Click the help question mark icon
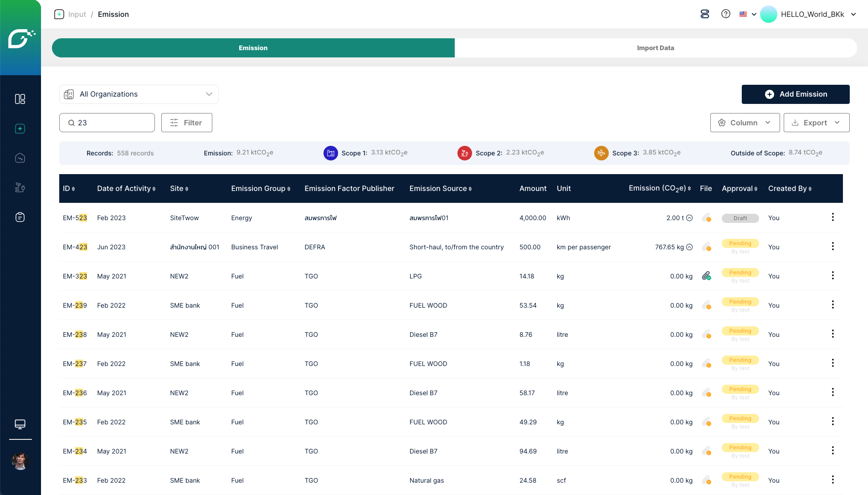 pyautogui.click(x=726, y=14)
